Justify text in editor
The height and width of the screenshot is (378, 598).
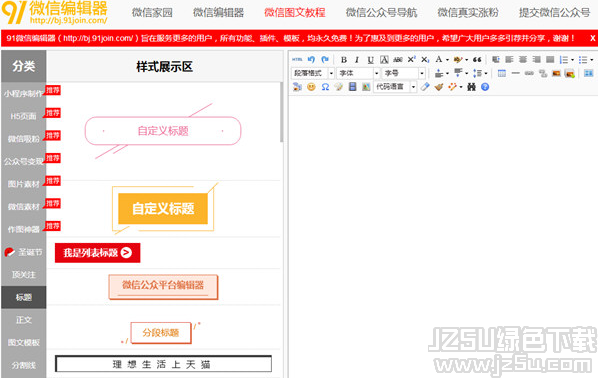click(550, 60)
